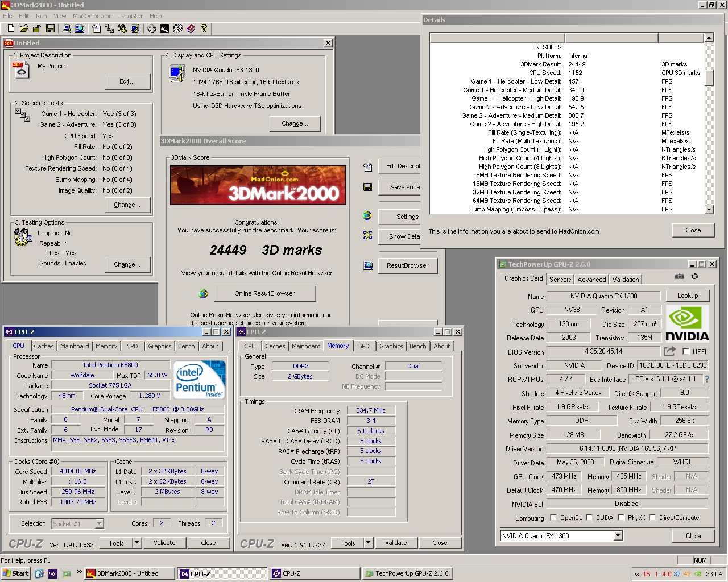728x582 pixels.
Task: Click the yellow question mark toolbar icon
Action: (x=204, y=28)
